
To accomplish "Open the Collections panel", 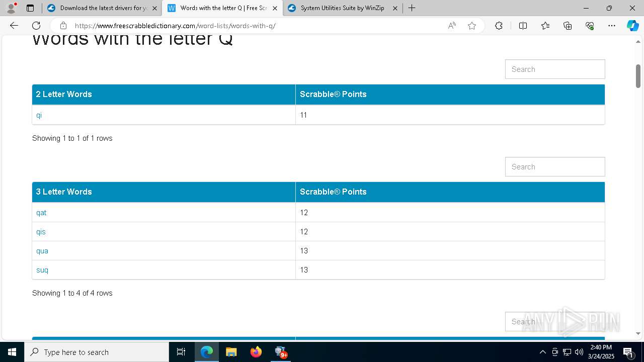I will point(568,26).
